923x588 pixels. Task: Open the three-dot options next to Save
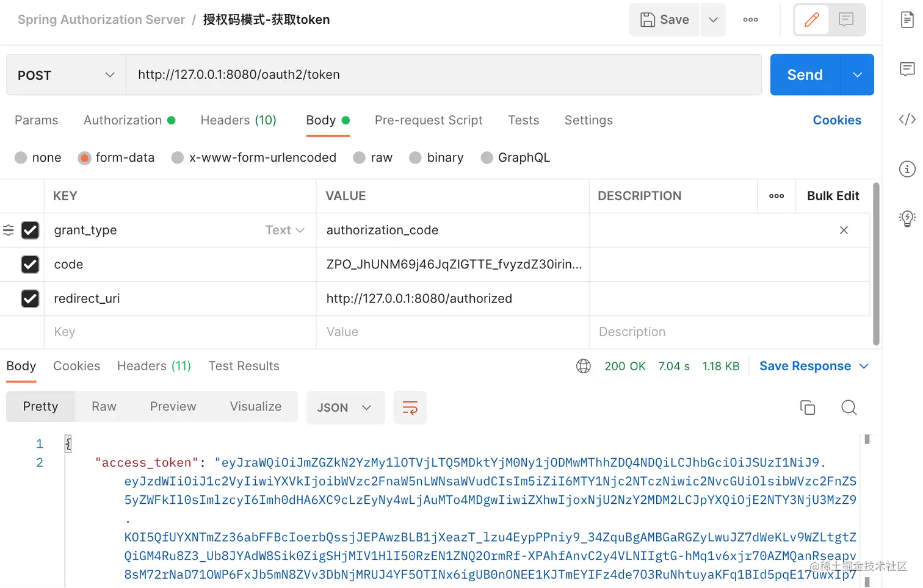tap(750, 20)
